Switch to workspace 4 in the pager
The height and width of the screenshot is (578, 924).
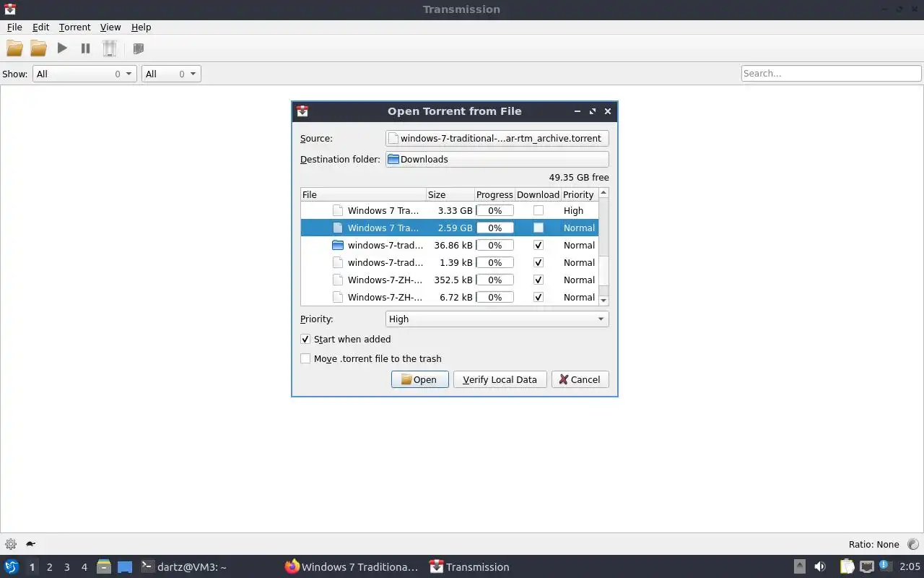tap(84, 567)
